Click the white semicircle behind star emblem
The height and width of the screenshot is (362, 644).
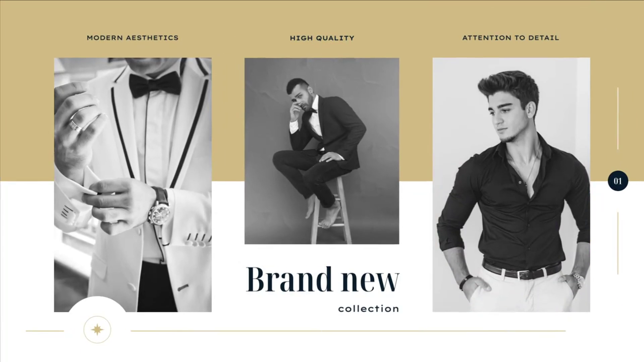(97, 304)
